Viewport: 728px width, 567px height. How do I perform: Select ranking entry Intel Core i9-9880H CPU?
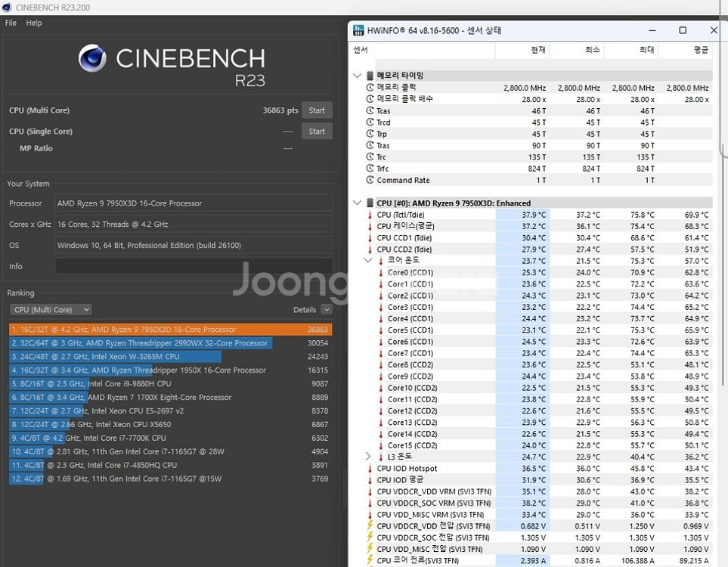pos(170,383)
